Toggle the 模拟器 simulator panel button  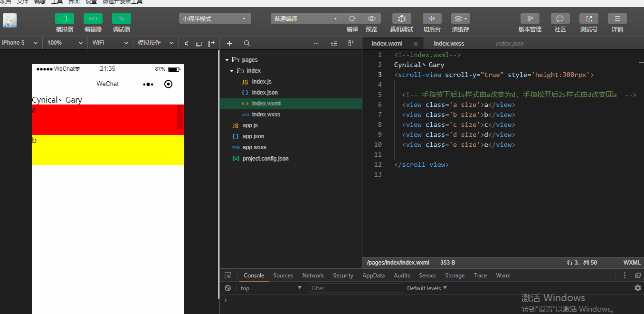pyautogui.click(x=65, y=19)
